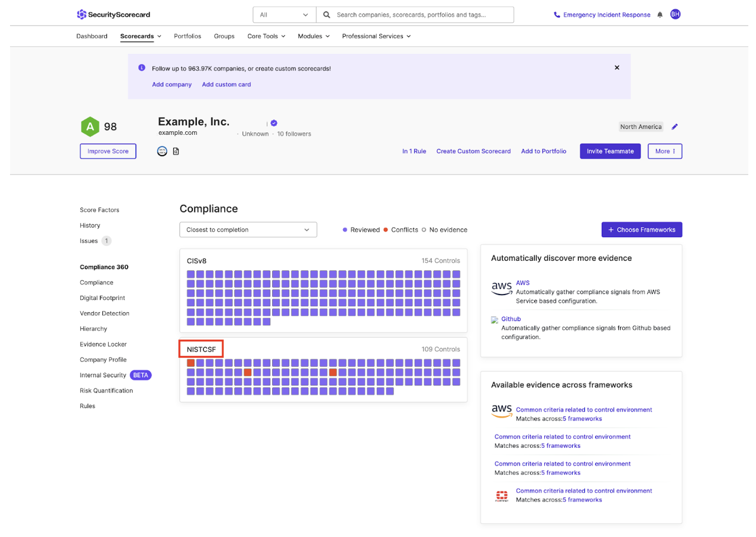Image resolution: width=756 pixels, height=537 pixels.
Task: Go to the Portfolios tab
Action: 188,36
